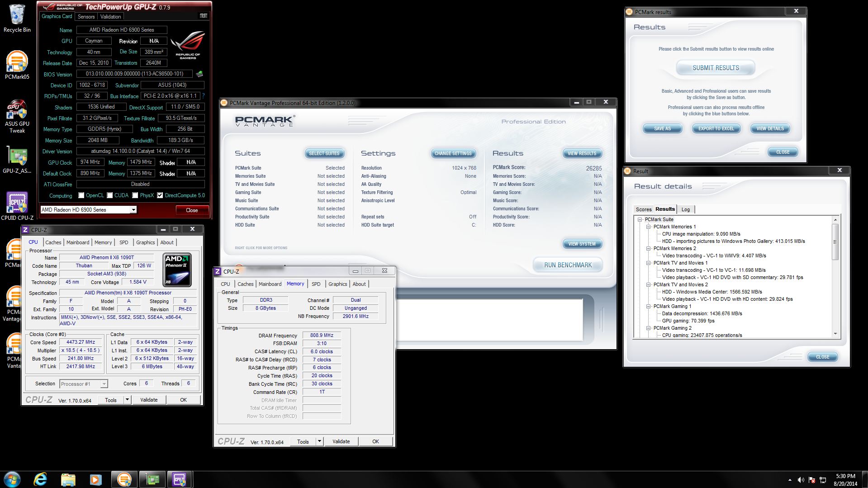Click the Result details scroll up arrow

[x=835, y=220]
